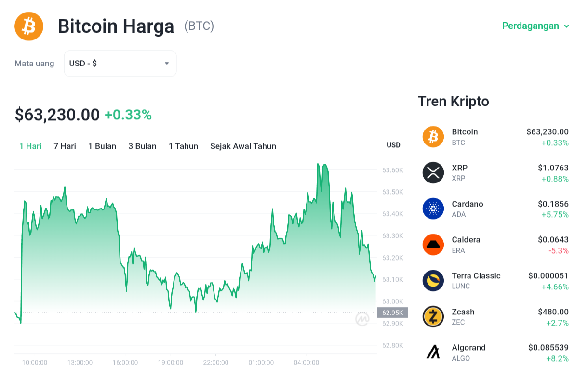Screen dimensions: 588x378
Task: Choose the 3 Bulan chart range
Action: click(142, 146)
